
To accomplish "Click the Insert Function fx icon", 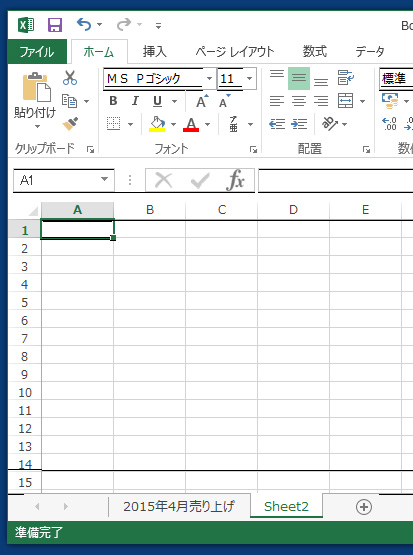I will coord(235,180).
